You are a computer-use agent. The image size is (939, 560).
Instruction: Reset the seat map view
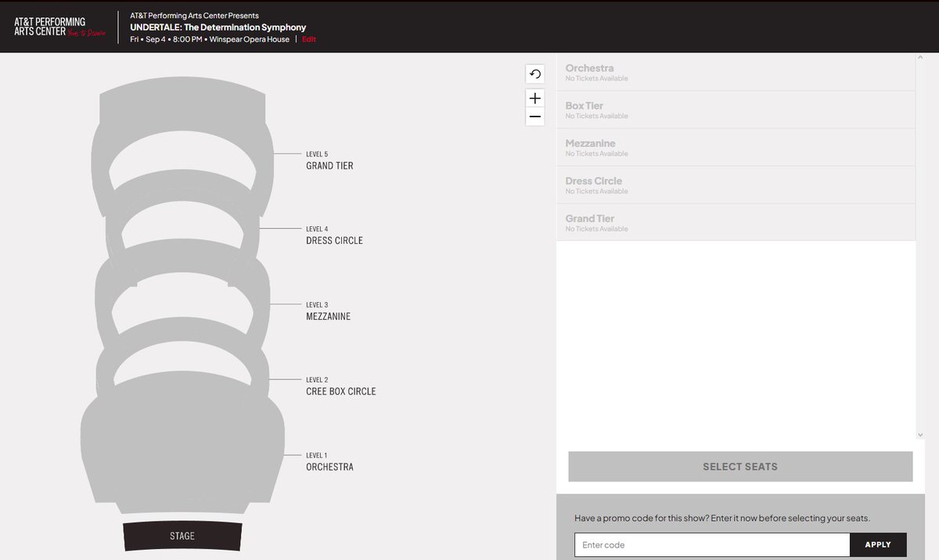535,74
